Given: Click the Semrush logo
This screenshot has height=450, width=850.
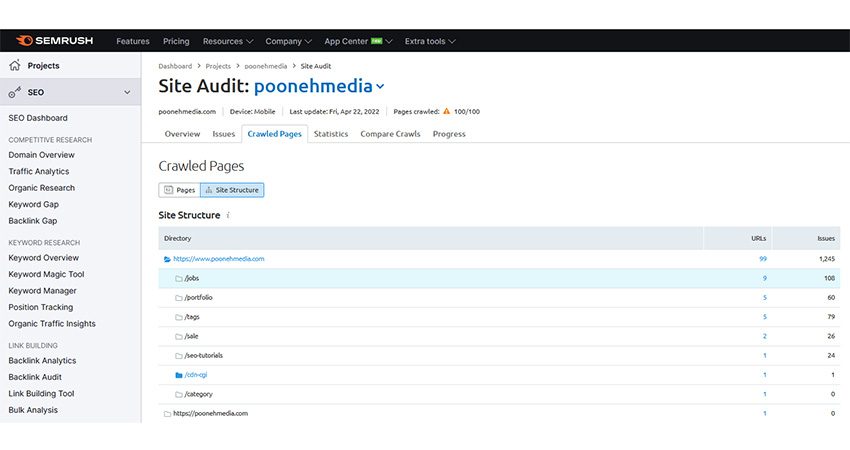Looking at the screenshot, I should click(54, 41).
